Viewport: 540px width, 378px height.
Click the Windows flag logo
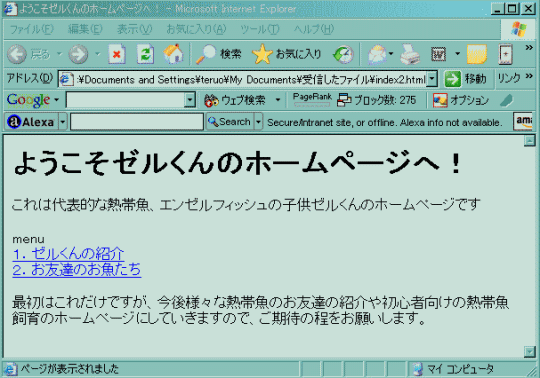(519, 29)
